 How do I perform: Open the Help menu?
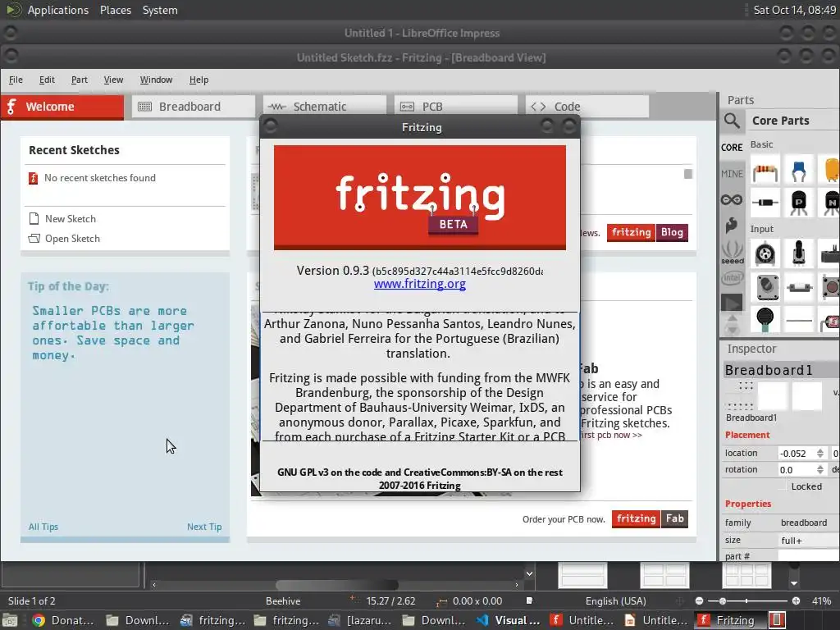click(x=199, y=80)
